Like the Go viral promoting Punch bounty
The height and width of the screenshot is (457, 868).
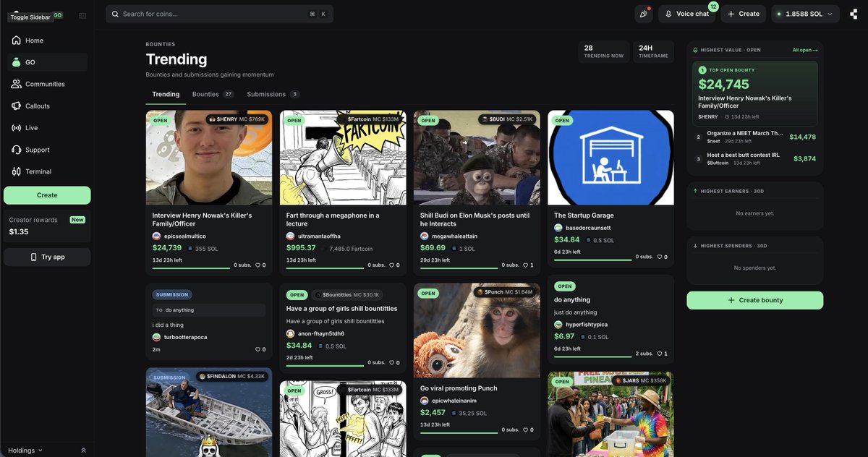coord(528,430)
